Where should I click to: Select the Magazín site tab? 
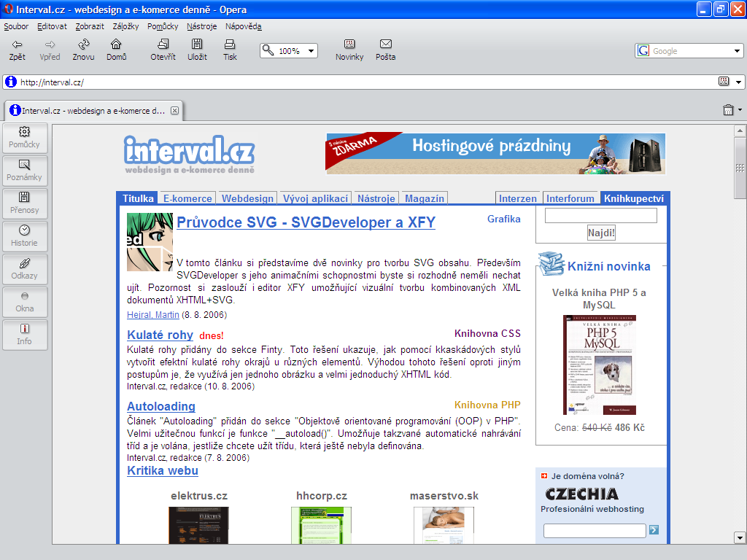(x=425, y=198)
